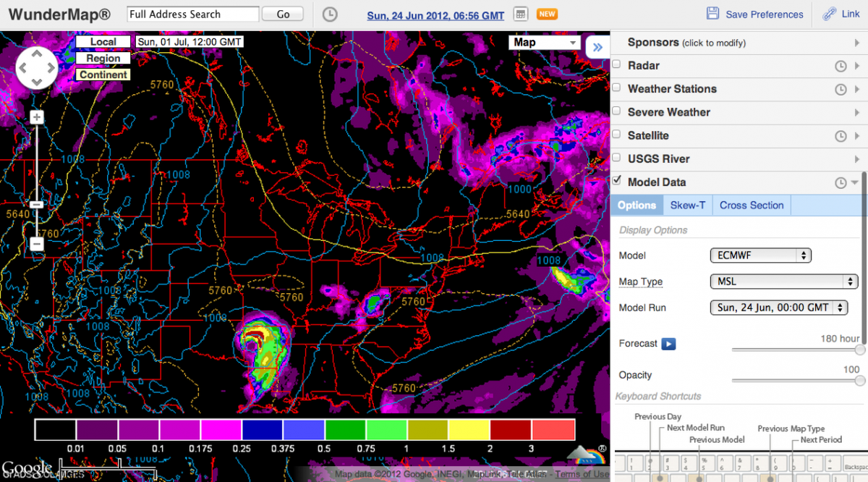This screenshot has height=482, width=868.
Task: Select the Region zoom level
Action: [103, 59]
